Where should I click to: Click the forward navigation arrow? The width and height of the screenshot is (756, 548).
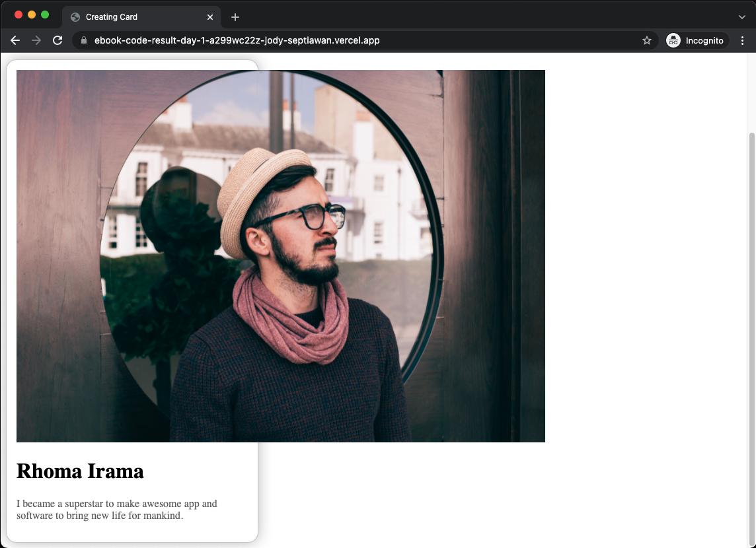tap(36, 40)
